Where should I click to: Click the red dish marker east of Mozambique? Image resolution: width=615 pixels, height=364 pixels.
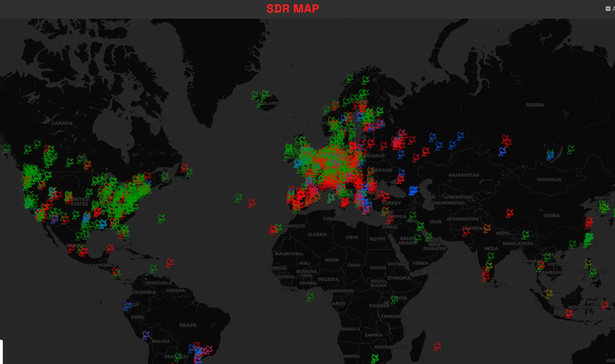pos(437,346)
